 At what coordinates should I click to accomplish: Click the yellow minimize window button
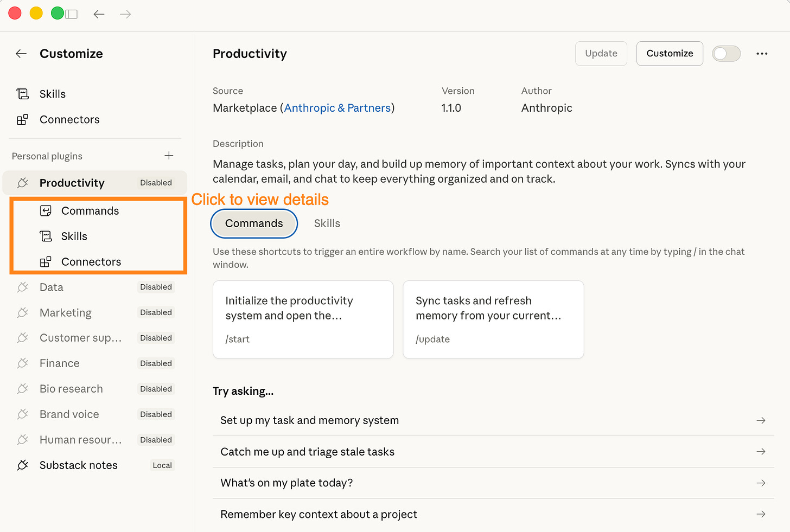(36, 13)
